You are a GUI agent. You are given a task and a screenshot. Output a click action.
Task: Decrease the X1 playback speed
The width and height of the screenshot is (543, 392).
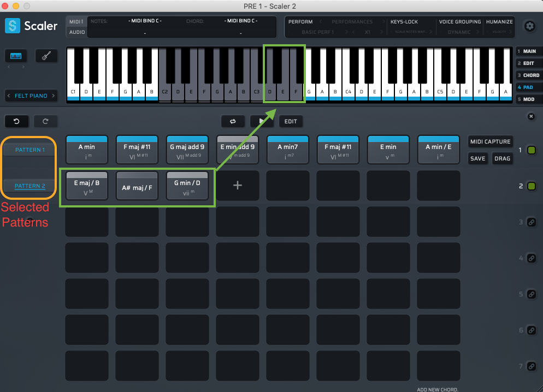353,32
